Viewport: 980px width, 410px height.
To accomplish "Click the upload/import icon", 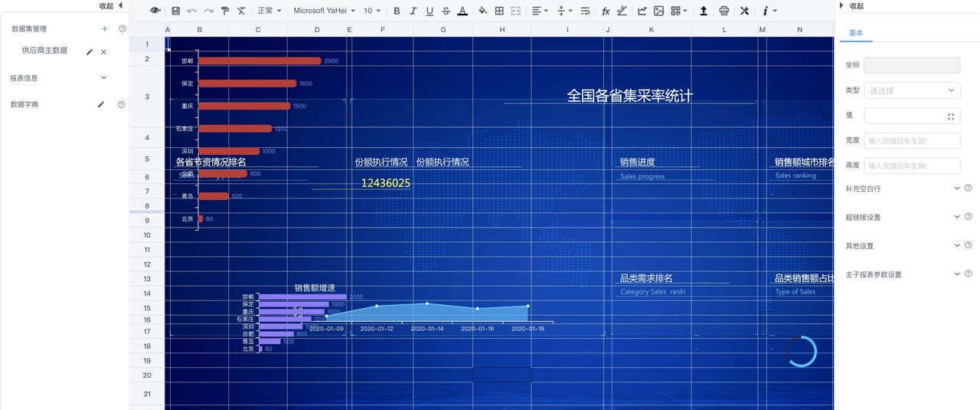I will (704, 11).
